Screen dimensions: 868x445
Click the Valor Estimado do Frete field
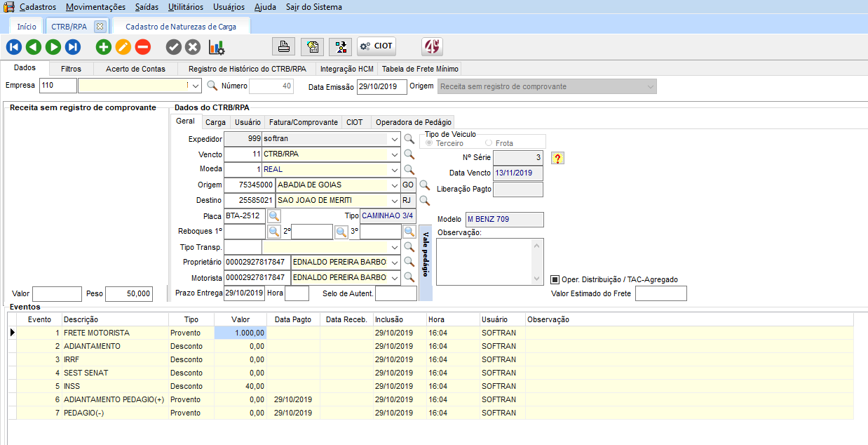(x=660, y=293)
